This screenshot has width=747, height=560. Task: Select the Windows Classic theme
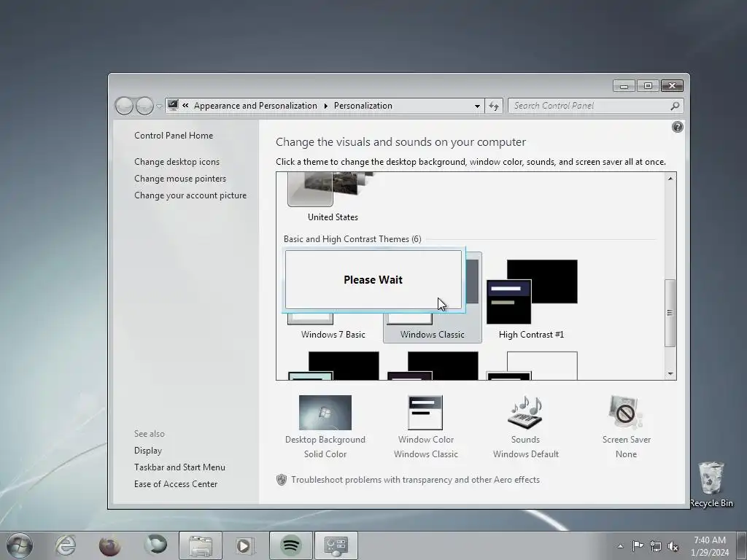point(432,334)
